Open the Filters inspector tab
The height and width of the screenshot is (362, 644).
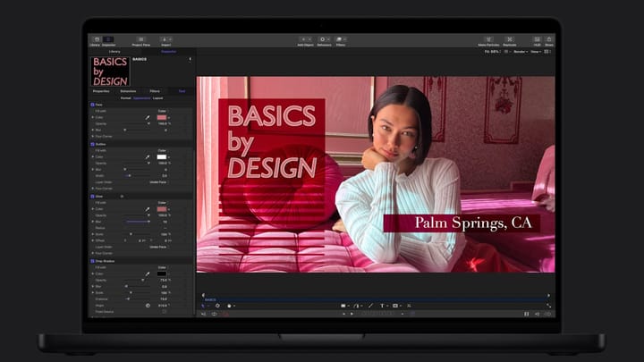click(x=155, y=91)
